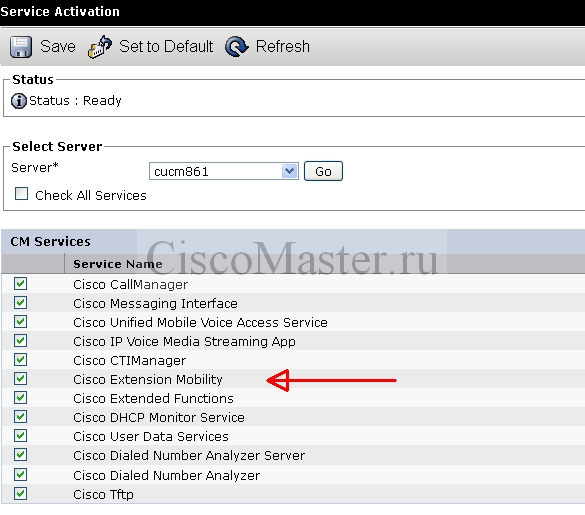The width and height of the screenshot is (585, 515).
Task: Click the Cisco CTIManager service name
Action: click(129, 361)
